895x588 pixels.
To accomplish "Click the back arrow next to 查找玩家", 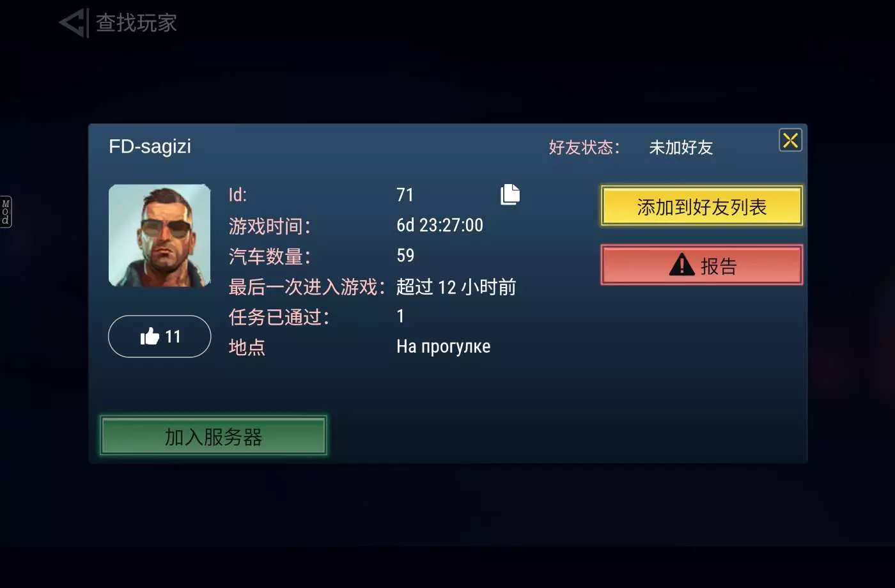I will click(x=74, y=23).
